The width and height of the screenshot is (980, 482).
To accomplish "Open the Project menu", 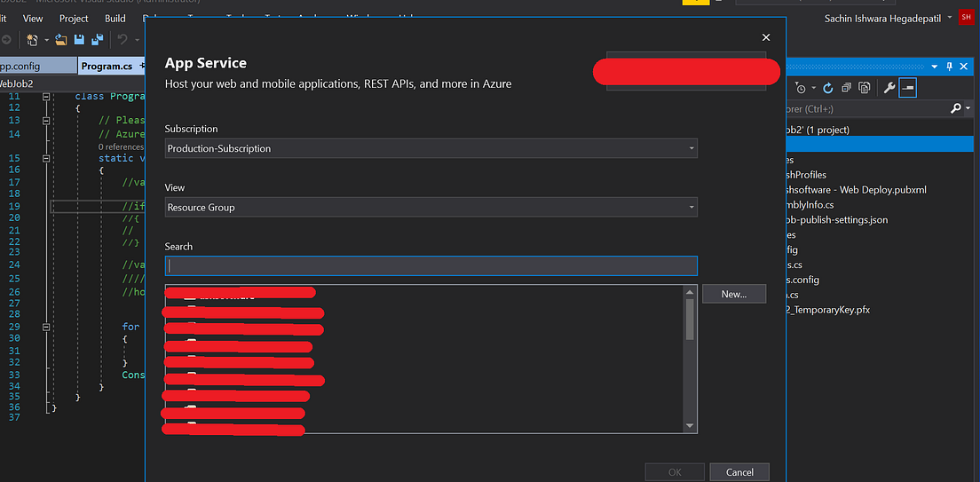I will tap(74, 18).
